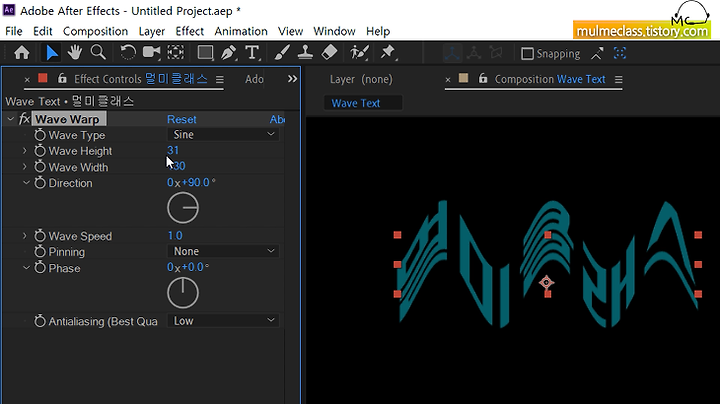Click the Antialiasing stopwatch icon
Viewport: 720px width, 404px height.
coord(40,321)
